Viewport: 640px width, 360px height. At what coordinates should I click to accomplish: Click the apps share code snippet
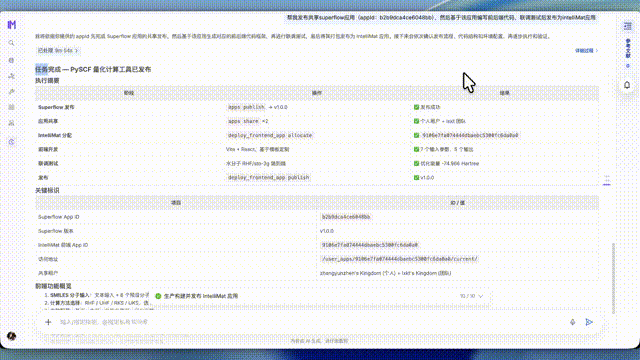[243, 121]
